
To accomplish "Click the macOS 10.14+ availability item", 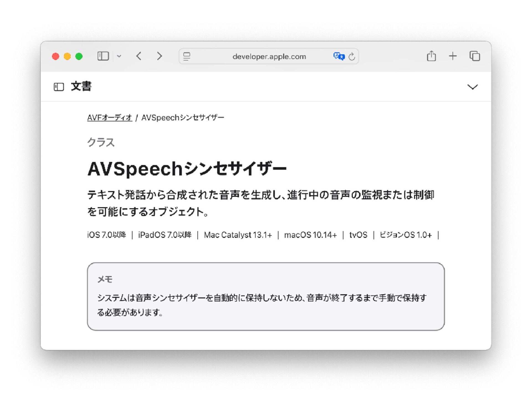I will [x=310, y=235].
